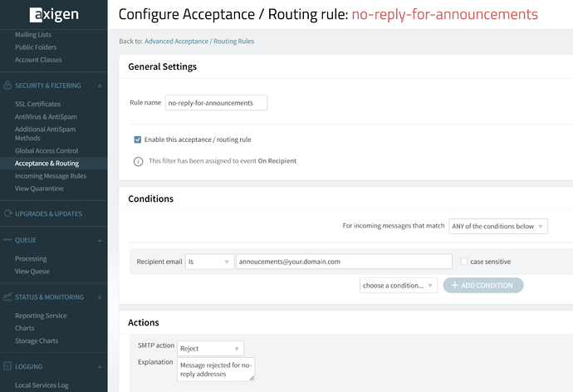Click into the Rule name field
This screenshot has width=573, height=392.
point(217,103)
